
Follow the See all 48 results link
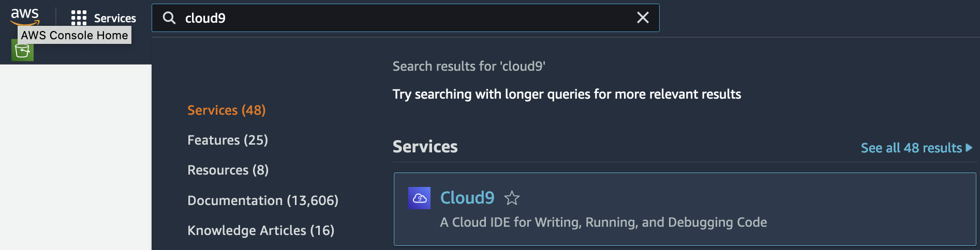coord(911,148)
